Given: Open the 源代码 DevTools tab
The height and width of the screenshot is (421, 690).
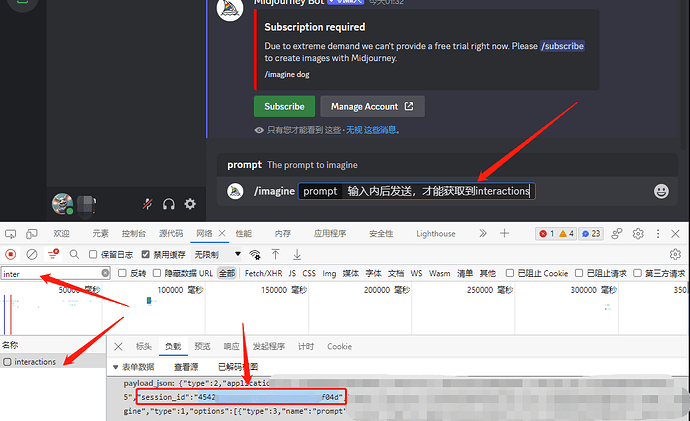Looking at the screenshot, I should 171,234.
